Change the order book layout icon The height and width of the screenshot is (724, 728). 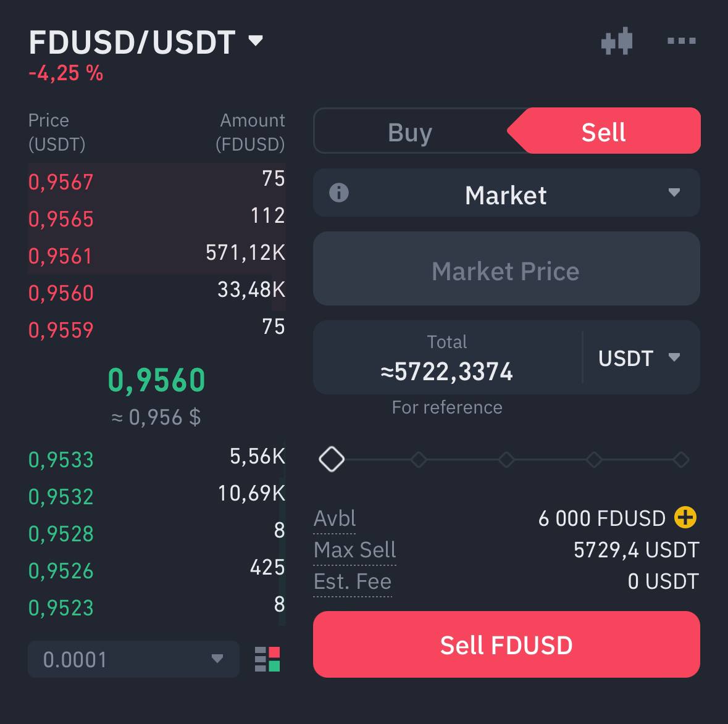pyautogui.click(x=267, y=659)
